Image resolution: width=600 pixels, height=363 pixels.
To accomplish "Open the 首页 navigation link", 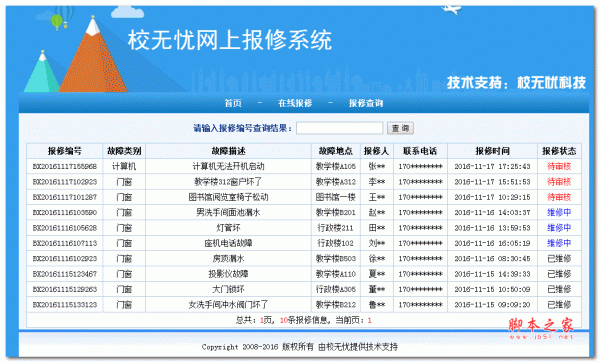I will pyautogui.click(x=233, y=103).
